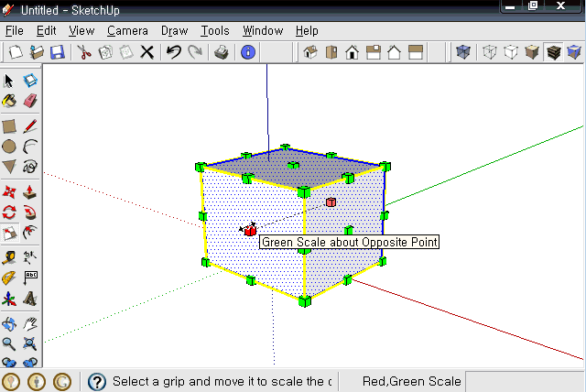Viewport: 586px width, 392px height.
Task: Print the model with printer icon
Action: click(222, 52)
